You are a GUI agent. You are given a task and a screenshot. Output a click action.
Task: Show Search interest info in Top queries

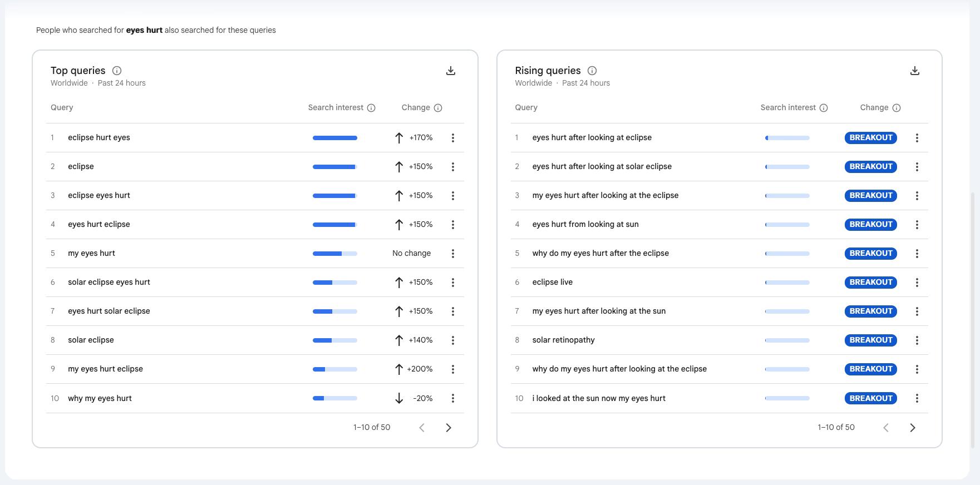(x=371, y=108)
